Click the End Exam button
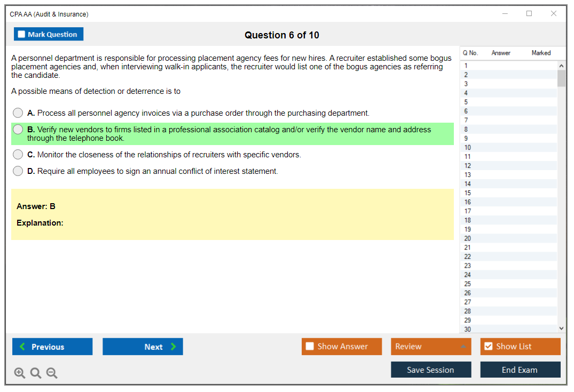The height and width of the screenshot is (392, 574). click(520, 370)
